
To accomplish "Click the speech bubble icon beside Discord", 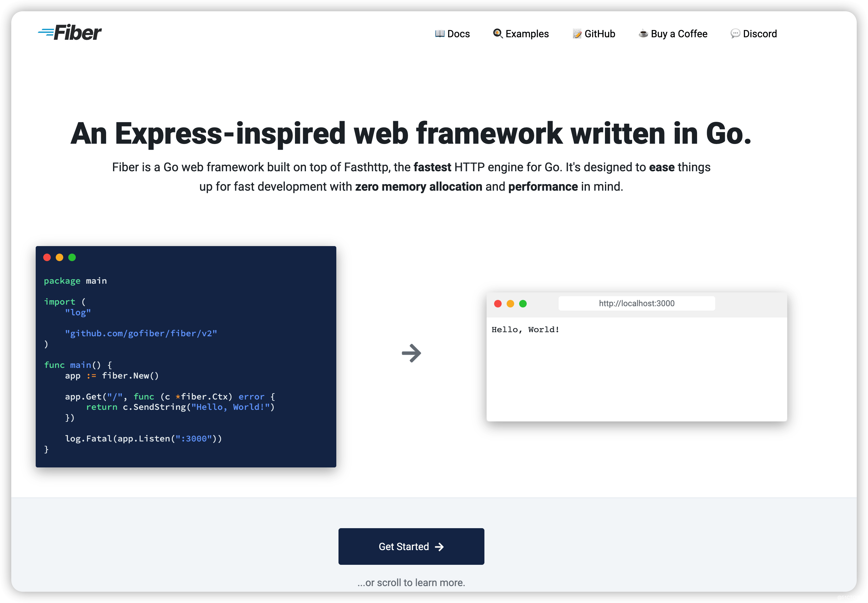I will pos(735,33).
